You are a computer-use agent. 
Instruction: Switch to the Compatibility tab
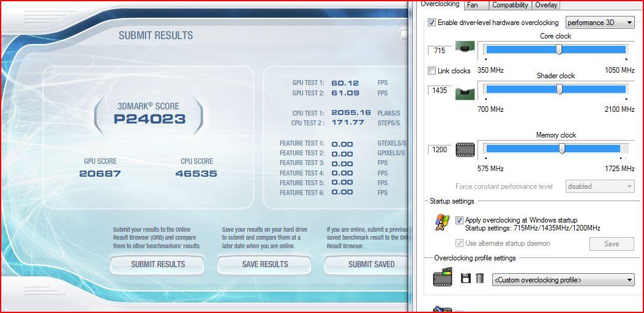(x=510, y=5)
